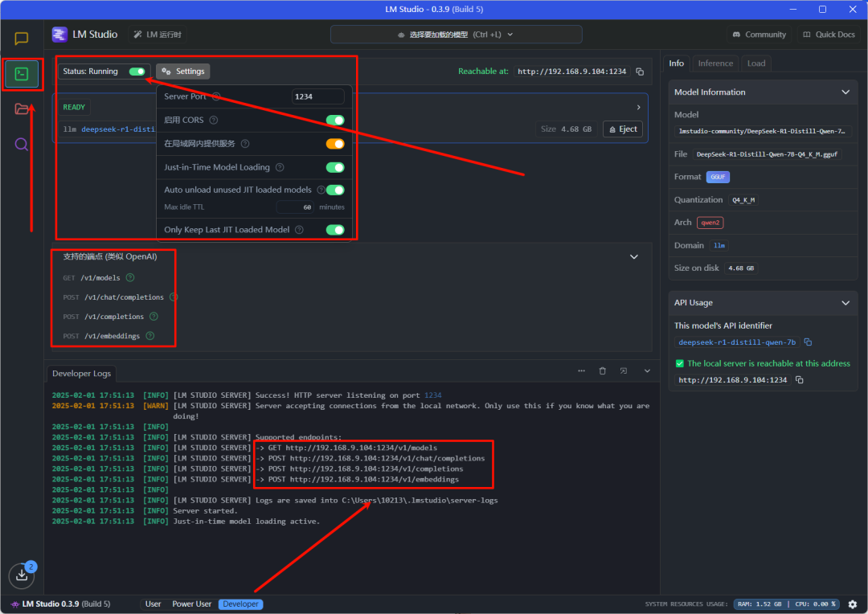Click the help icon next to Just-in-Time Model Loading
This screenshot has height=614, width=868.
tap(280, 167)
